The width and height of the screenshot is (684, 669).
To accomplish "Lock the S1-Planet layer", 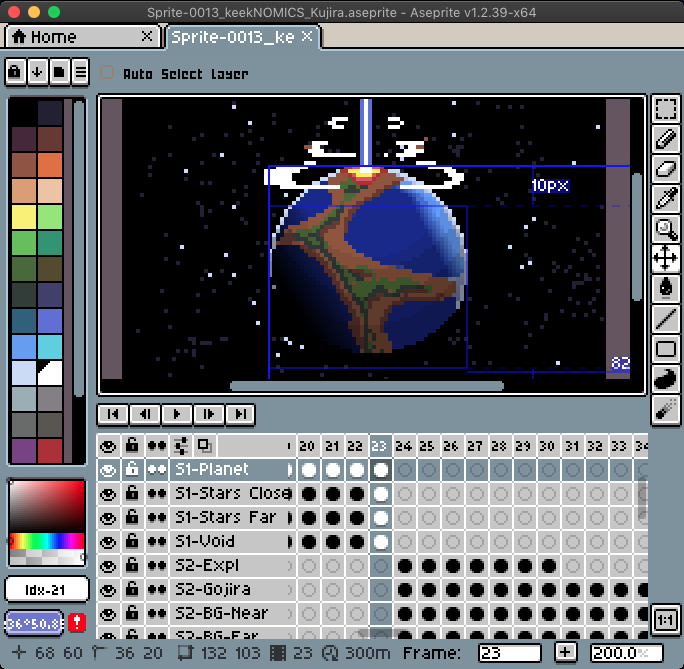I will click(132, 470).
